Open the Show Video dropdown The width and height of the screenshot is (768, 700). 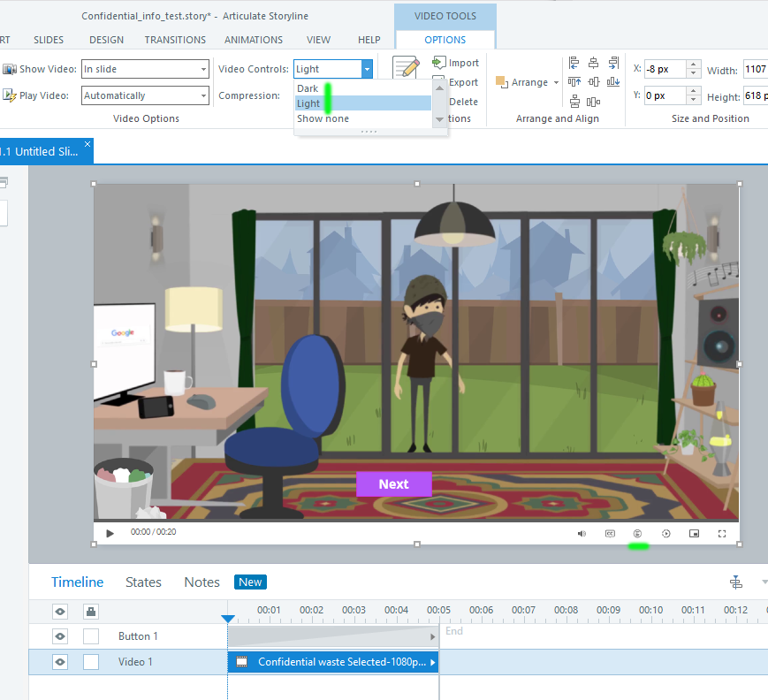click(x=145, y=69)
